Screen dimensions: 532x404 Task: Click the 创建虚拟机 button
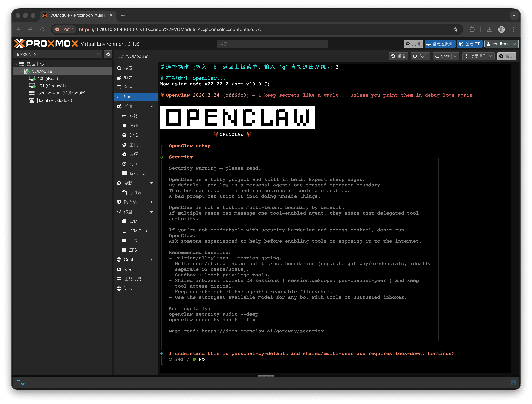[x=440, y=44]
